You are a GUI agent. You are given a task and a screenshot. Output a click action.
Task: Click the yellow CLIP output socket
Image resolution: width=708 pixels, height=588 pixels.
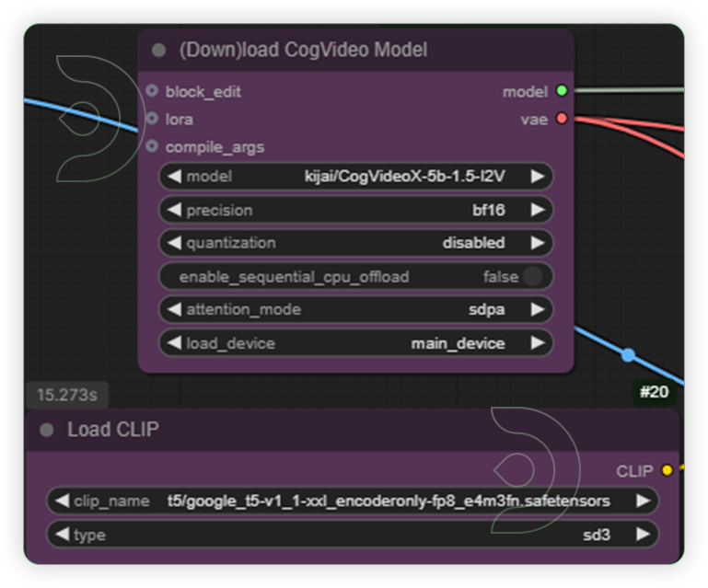[667, 470]
